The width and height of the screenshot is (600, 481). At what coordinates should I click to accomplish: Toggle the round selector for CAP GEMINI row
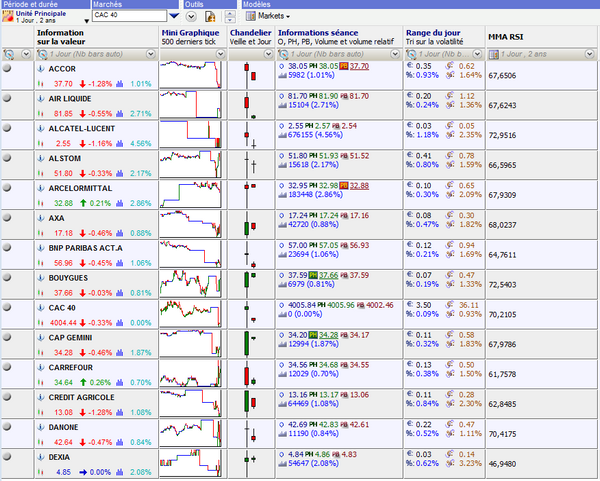click(7, 337)
